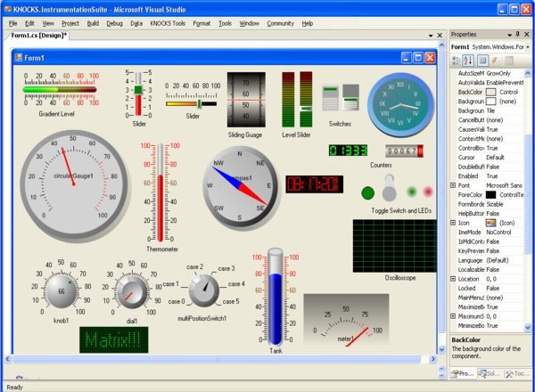The image size is (535, 392).
Task: Click the Gradient Level bar
Action: (60, 90)
